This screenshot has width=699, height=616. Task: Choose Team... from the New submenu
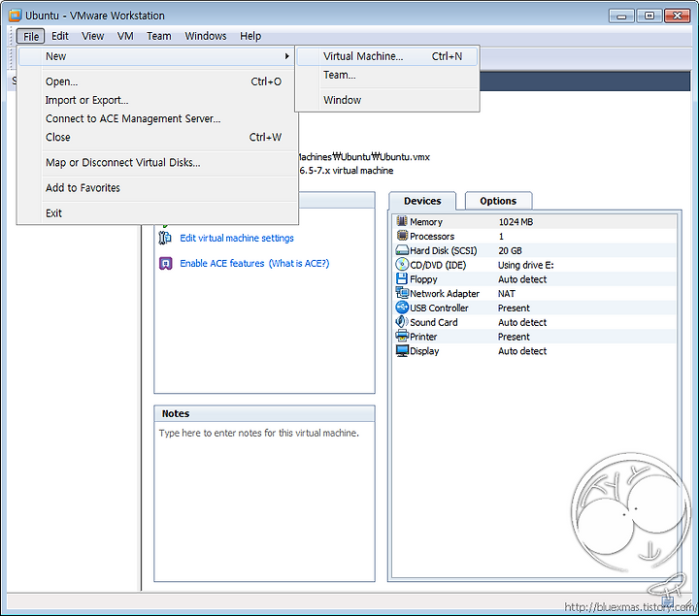pos(387,75)
